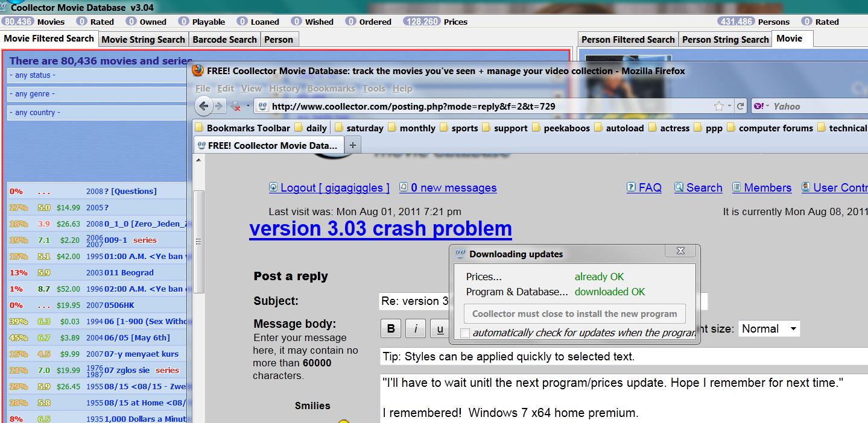This screenshot has height=423, width=868.
Task: Go forward with Firefox forward arrow
Action: coord(218,107)
